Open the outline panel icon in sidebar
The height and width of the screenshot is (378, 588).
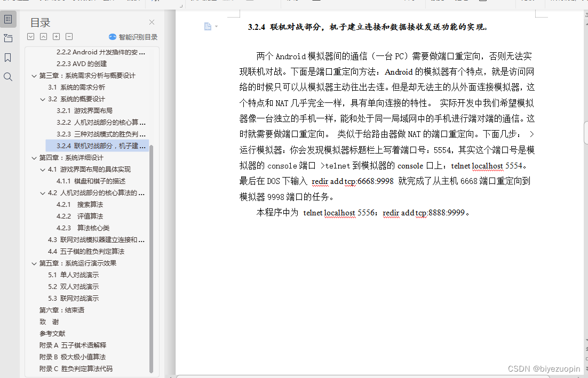8,20
